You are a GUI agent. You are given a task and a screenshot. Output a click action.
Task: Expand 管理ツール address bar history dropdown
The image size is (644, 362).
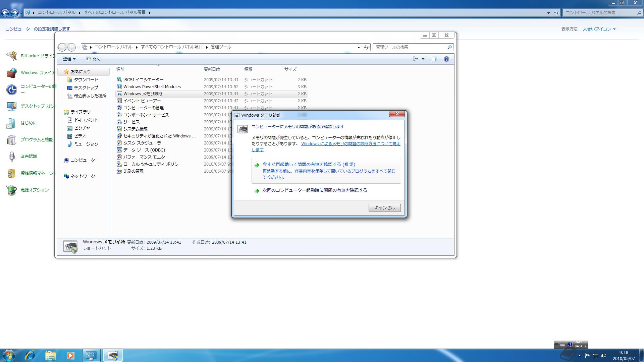click(359, 47)
